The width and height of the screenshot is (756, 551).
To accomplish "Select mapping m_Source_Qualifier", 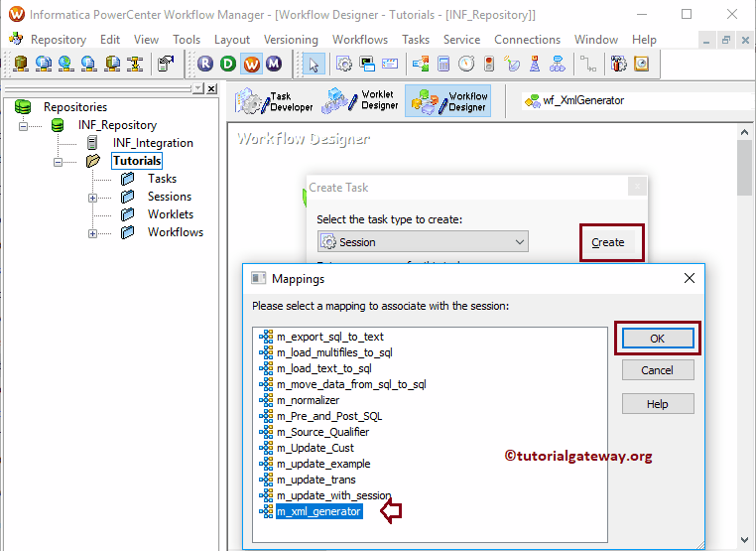I will click(x=322, y=432).
